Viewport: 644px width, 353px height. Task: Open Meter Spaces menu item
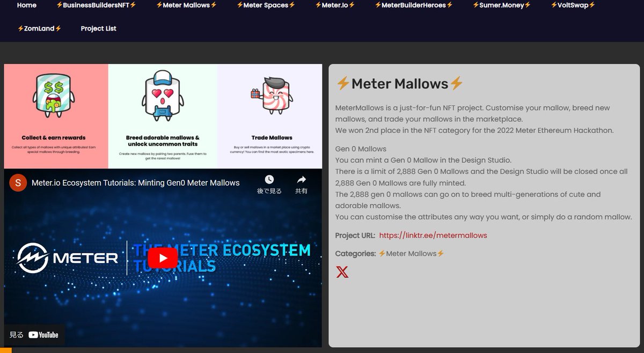[266, 5]
